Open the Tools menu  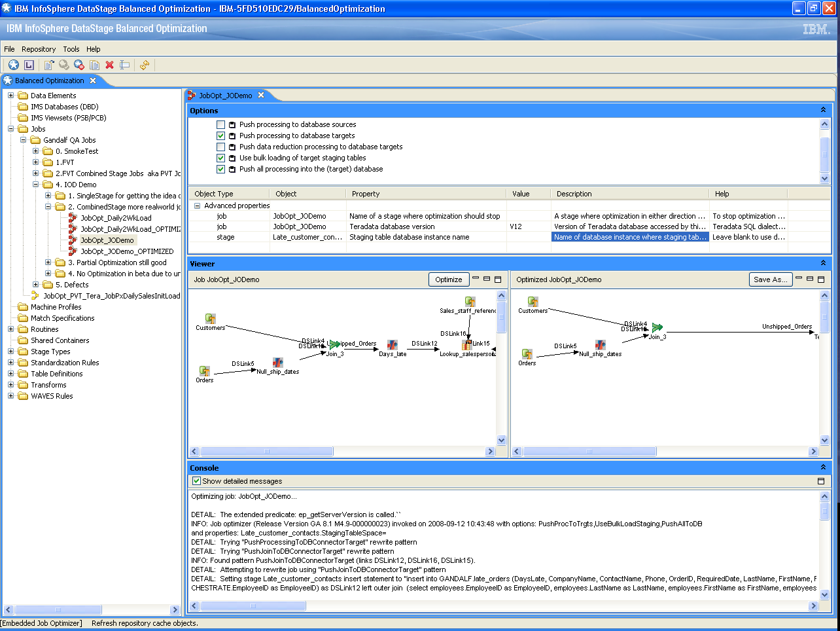(71, 49)
